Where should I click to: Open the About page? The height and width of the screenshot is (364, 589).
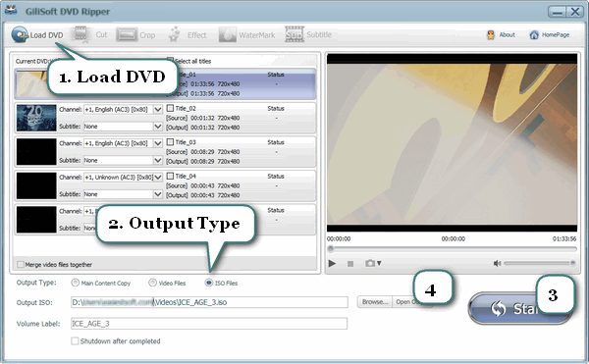[x=501, y=35]
